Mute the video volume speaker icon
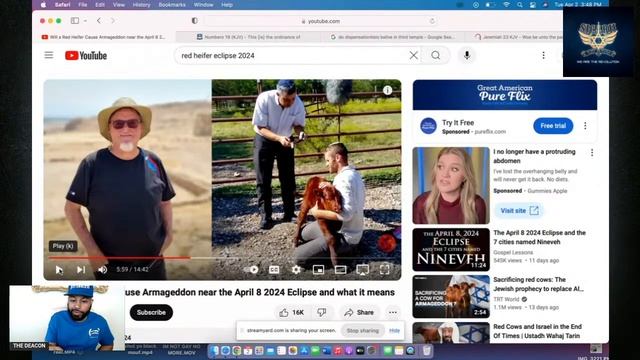Image resolution: width=640 pixels, height=360 pixels. point(102,269)
